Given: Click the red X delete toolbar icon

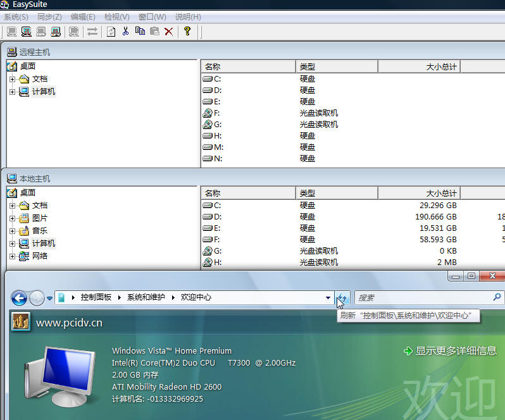Looking at the screenshot, I should (x=168, y=32).
